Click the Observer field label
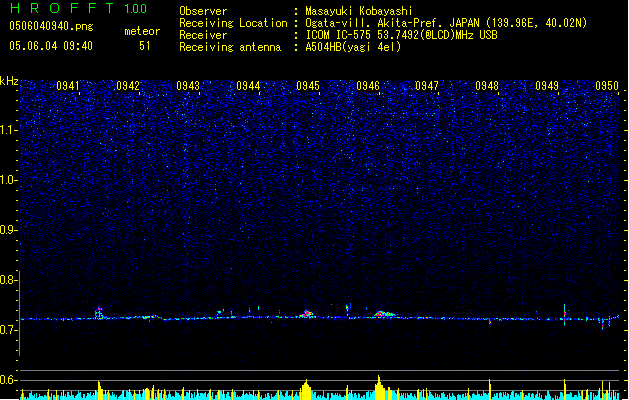The image size is (629, 400). (x=203, y=11)
